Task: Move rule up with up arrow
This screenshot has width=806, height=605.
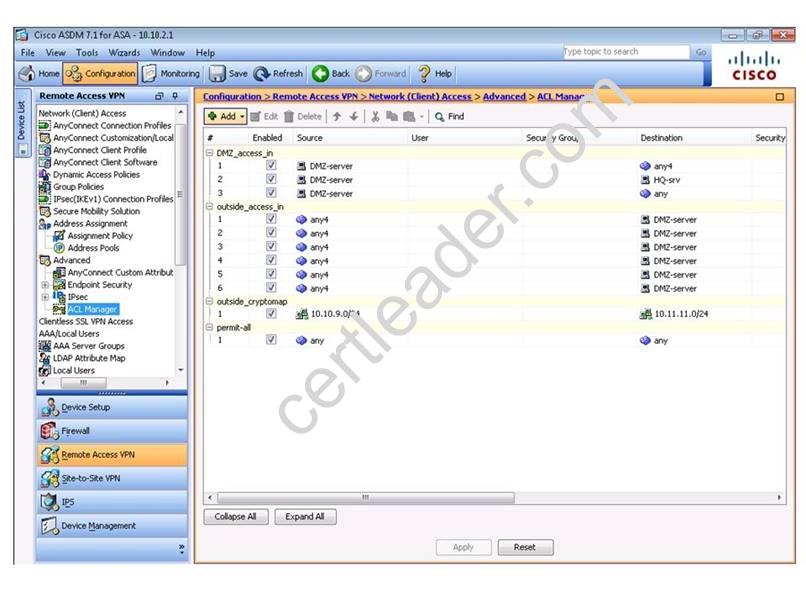Action: coord(337,117)
